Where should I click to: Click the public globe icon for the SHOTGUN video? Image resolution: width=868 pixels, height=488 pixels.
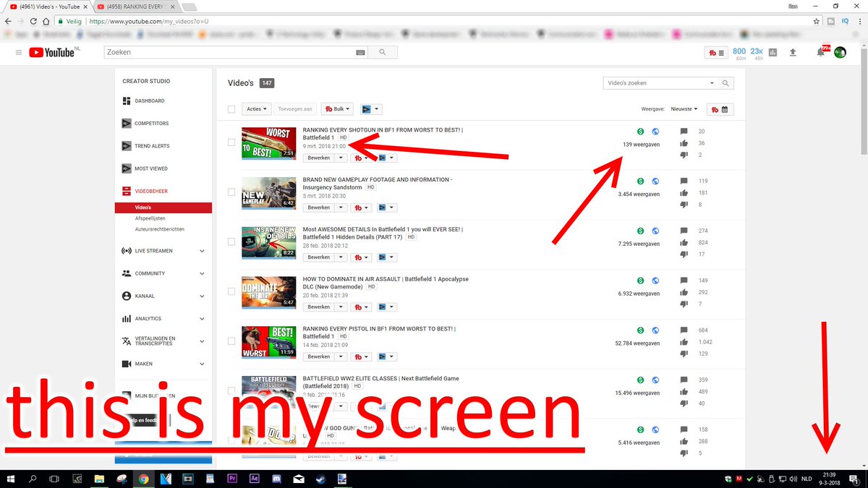(x=655, y=132)
